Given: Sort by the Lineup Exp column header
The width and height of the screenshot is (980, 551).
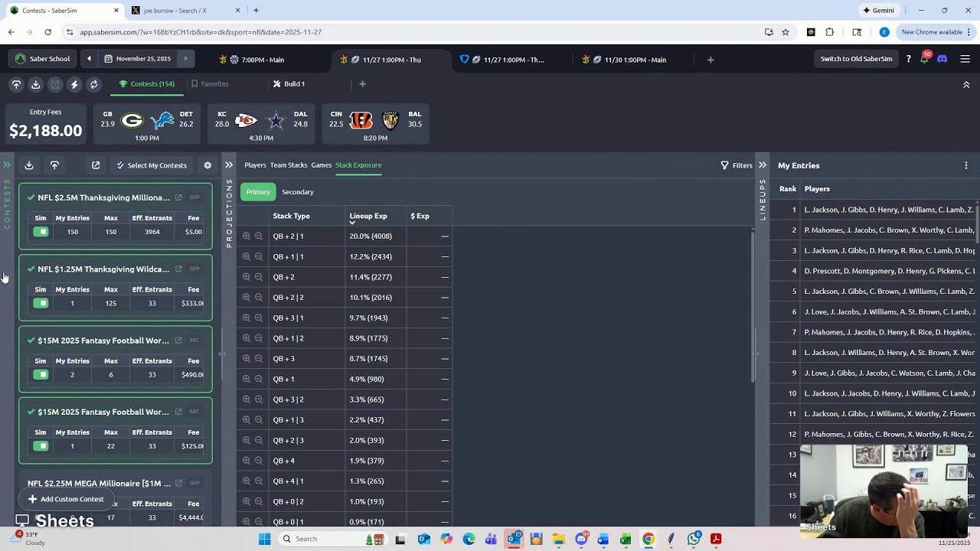Looking at the screenshot, I should tap(367, 216).
